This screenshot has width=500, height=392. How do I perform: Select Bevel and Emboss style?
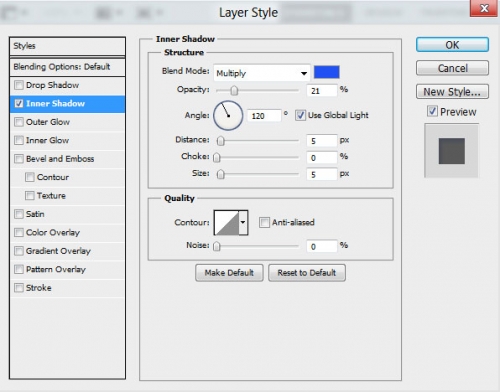[60, 159]
